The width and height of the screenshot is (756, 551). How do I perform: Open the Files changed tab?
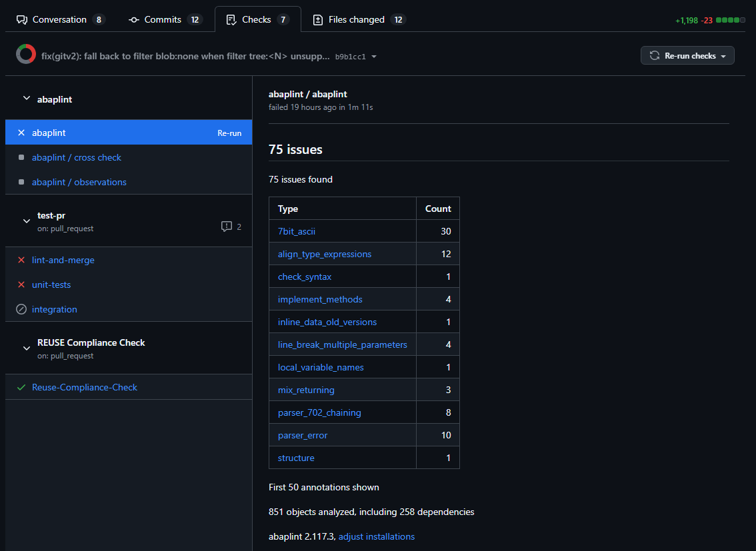[x=359, y=20]
